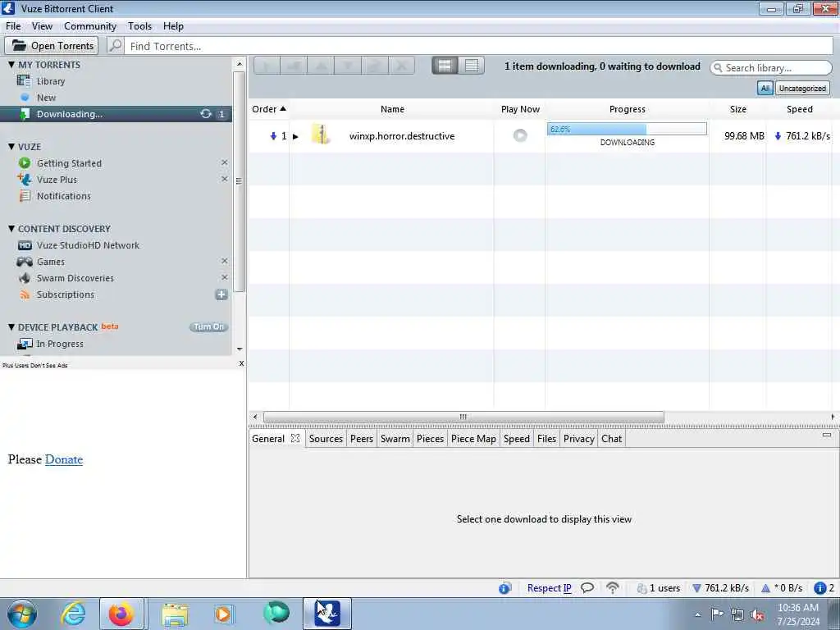Click the torrent's download progress bar
The width and height of the screenshot is (840, 630).
click(x=627, y=129)
